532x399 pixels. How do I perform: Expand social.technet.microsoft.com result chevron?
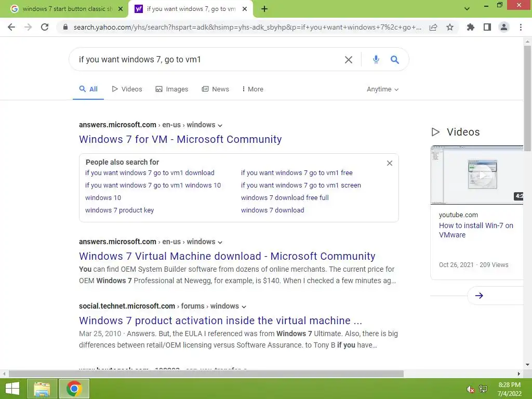244,307
